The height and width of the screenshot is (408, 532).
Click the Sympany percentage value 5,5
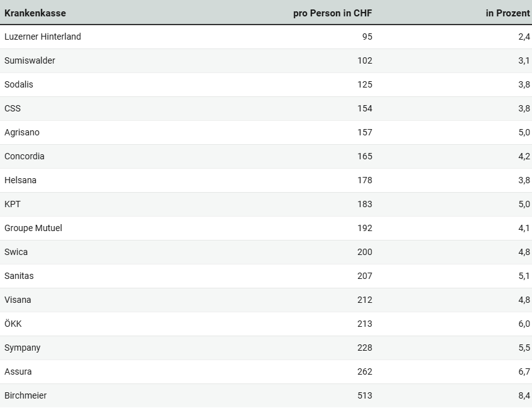pos(524,348)
